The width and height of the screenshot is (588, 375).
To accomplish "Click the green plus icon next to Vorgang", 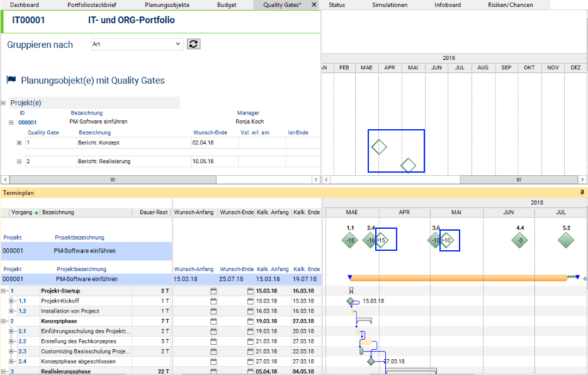I will pyautogui.click(x=36, y=212).
